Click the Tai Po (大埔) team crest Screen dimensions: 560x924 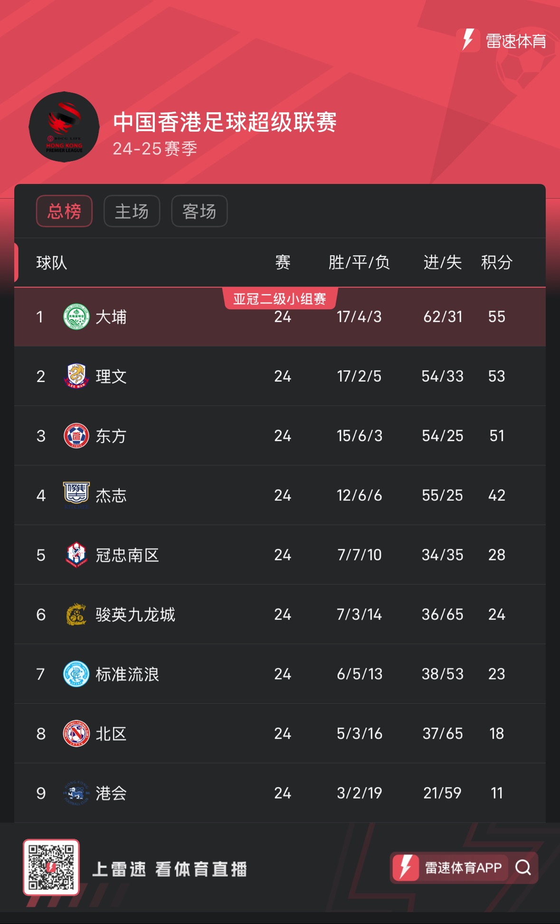pos(76,317)
